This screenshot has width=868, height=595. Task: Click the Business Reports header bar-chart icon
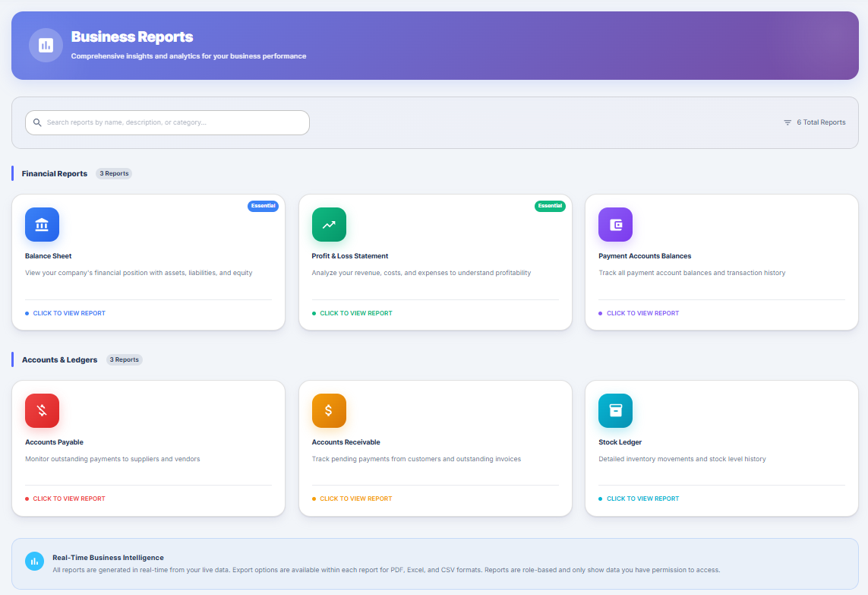(x=46, y=45)
